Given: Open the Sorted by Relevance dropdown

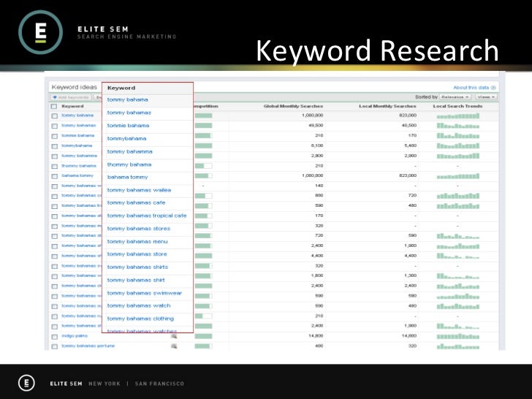Looking at the screenshot, I should point(455,97).
